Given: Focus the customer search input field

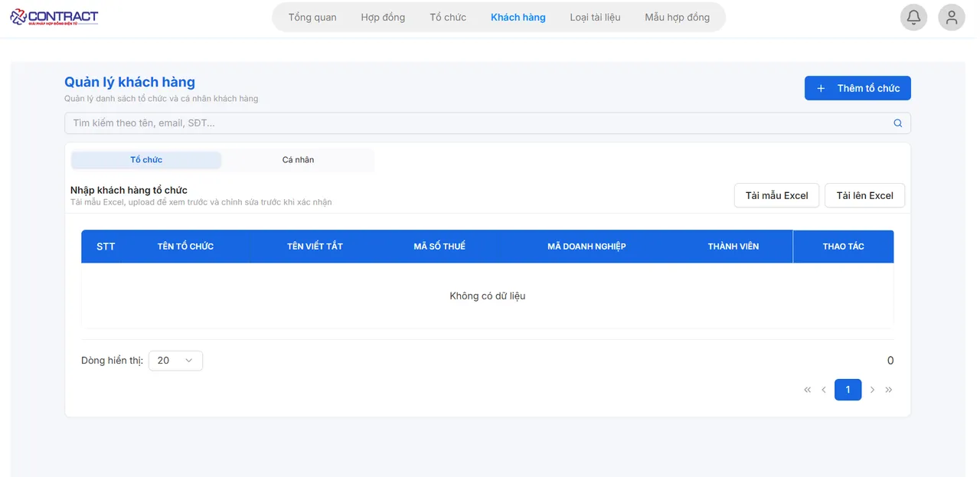Looking at the screenshot, I should (475, 123).
